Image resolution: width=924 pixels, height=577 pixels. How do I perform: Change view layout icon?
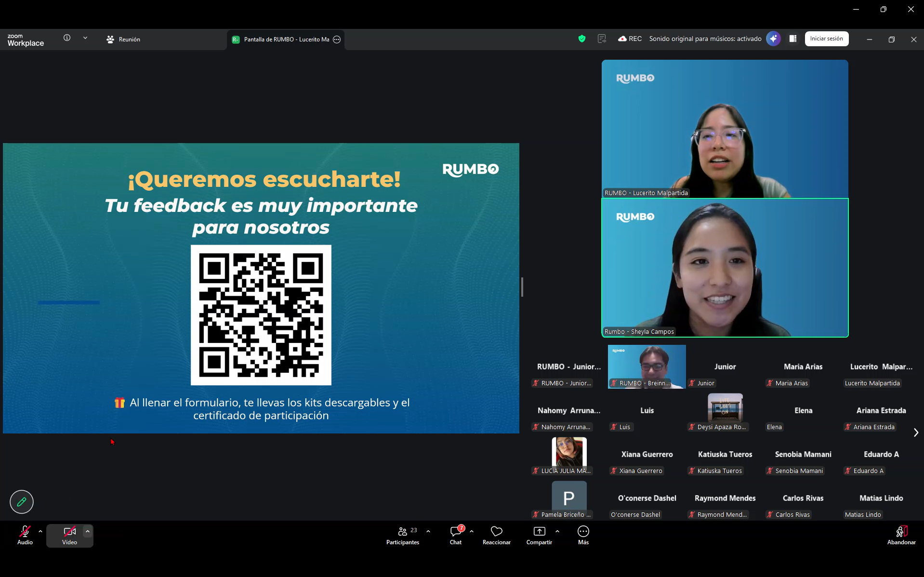tap(793, 39)
